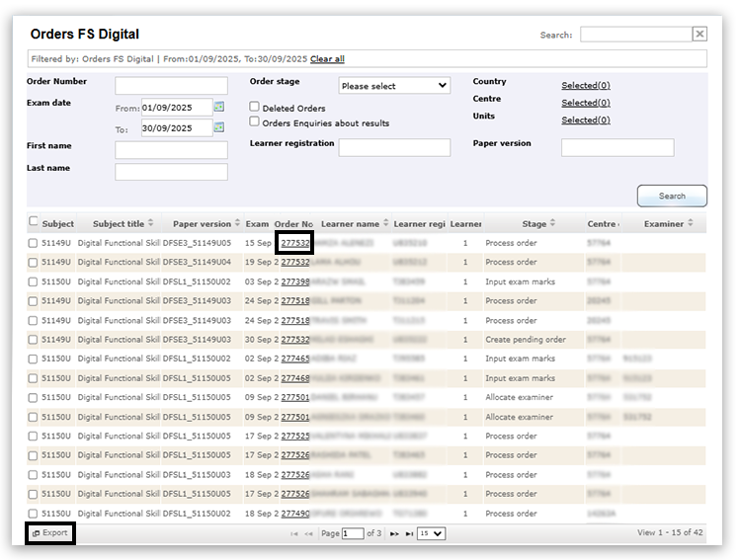Sort by Stage column arrows
The height and width of the screenshot is (560, 740).
tap(553, 224)
